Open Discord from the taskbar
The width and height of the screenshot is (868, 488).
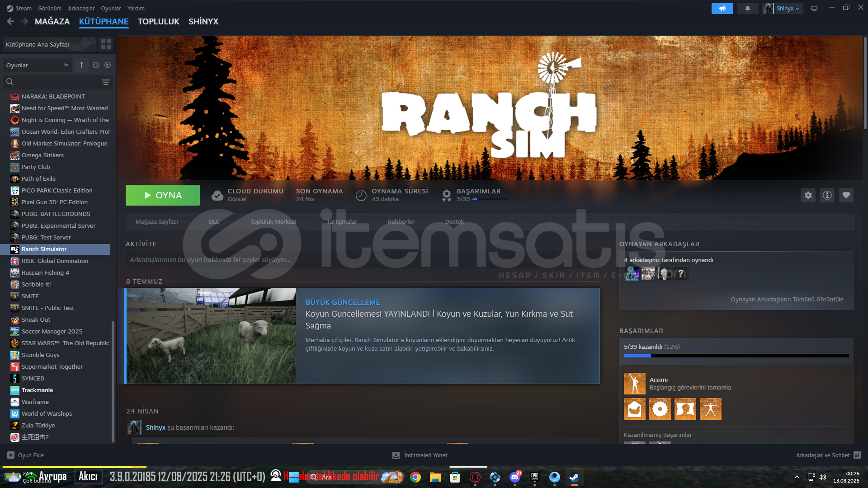point(515,477)
